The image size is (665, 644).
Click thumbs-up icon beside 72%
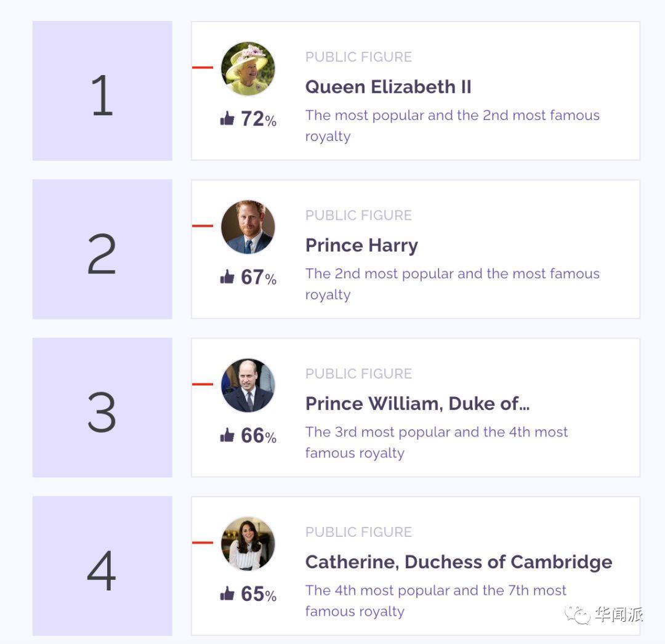pos(227,118)
